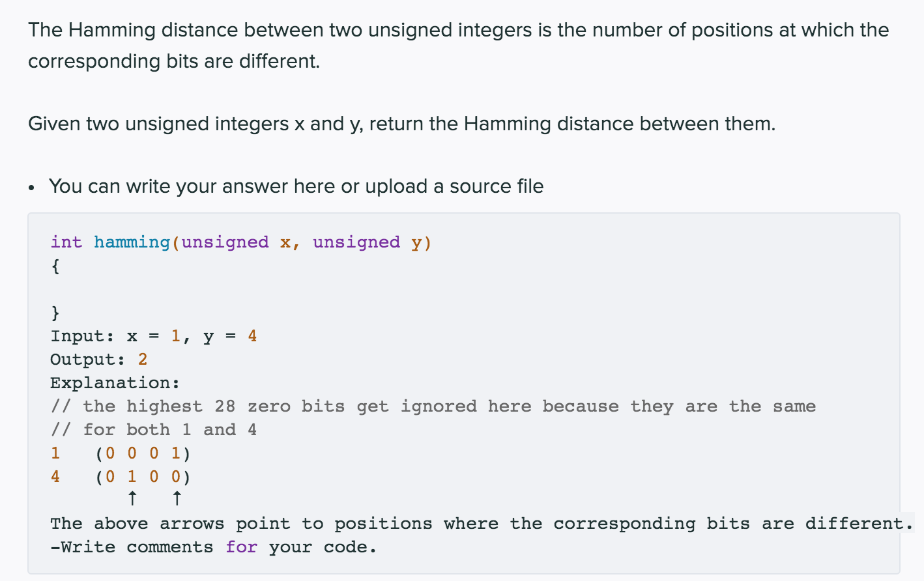
Task: Click the function name hamming
Action: coord(132,242)
